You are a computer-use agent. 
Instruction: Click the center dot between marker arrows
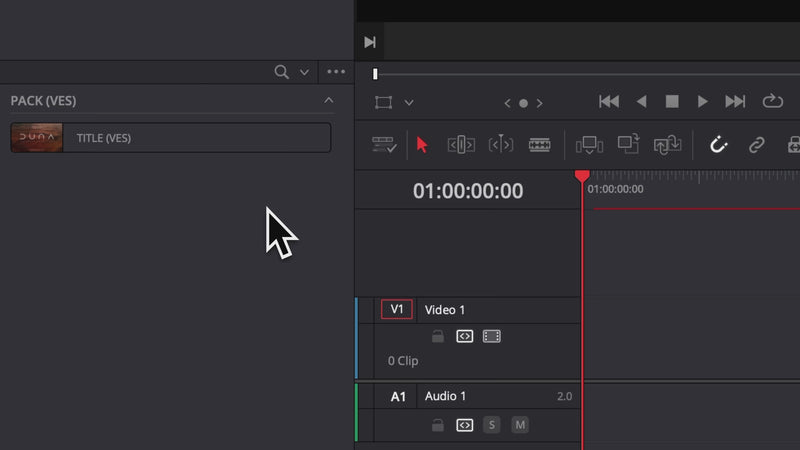point(523,103)
